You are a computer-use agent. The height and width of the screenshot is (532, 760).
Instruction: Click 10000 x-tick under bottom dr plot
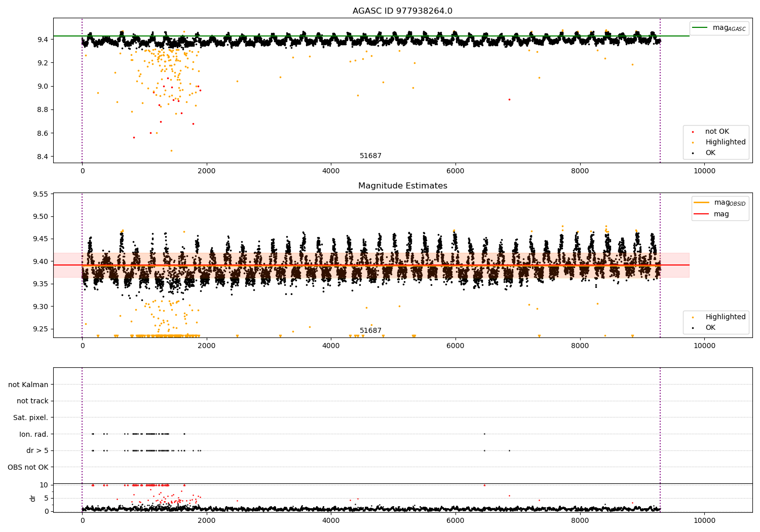(704, 520)
